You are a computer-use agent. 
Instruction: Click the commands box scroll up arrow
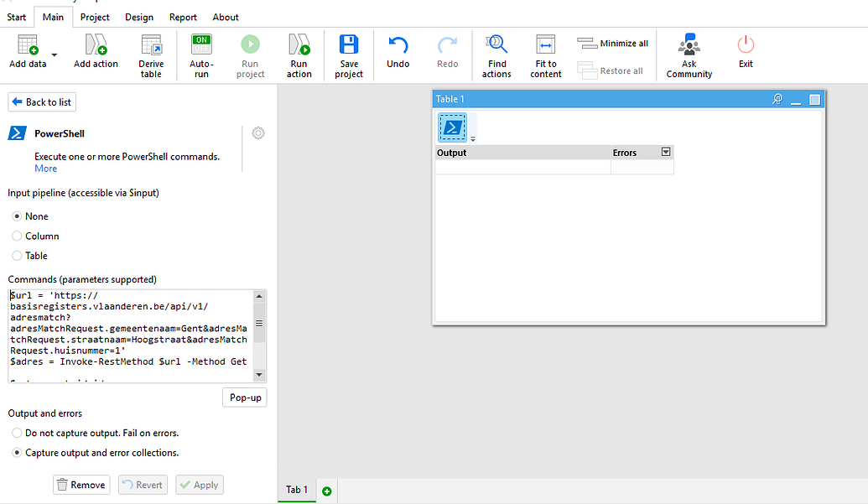pos(259,297)
